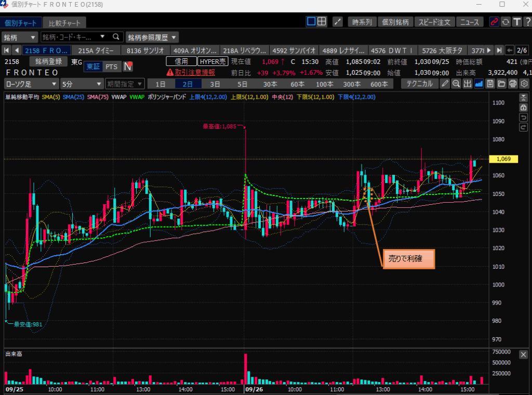Open the 銘柄参照履歴 dropdown

point(152,37)
